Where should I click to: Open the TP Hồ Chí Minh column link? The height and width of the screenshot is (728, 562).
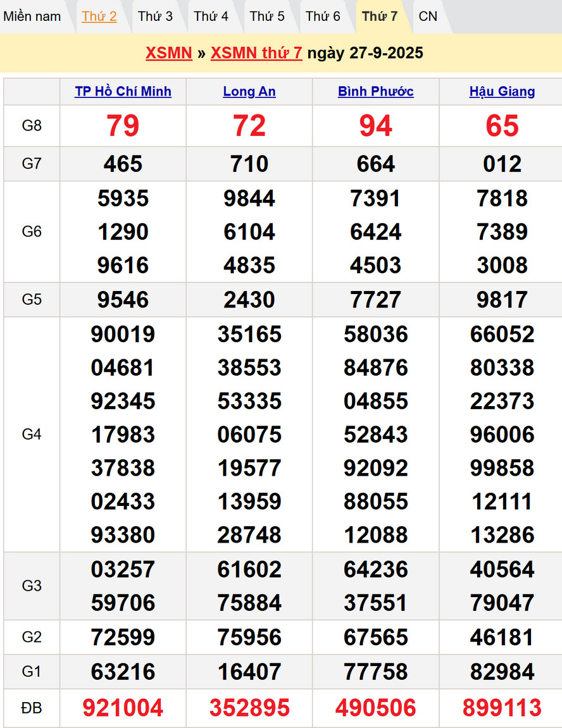tap(123, 91)
